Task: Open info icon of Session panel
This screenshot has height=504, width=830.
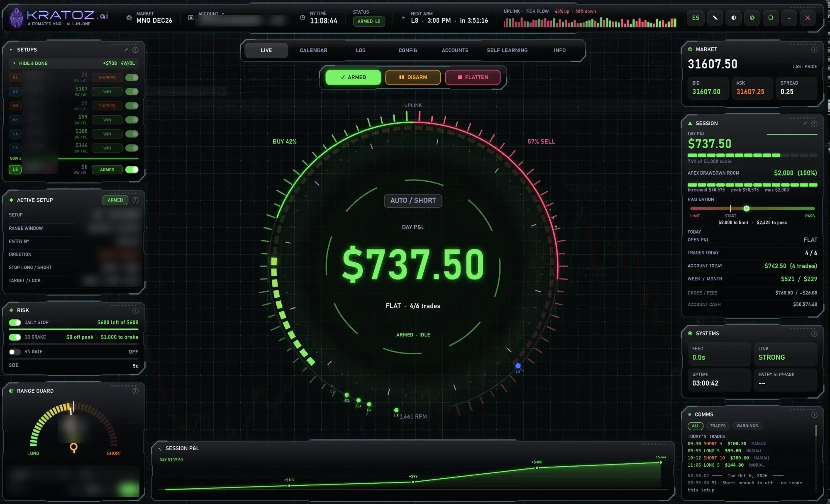Action: tap(814, 123)
